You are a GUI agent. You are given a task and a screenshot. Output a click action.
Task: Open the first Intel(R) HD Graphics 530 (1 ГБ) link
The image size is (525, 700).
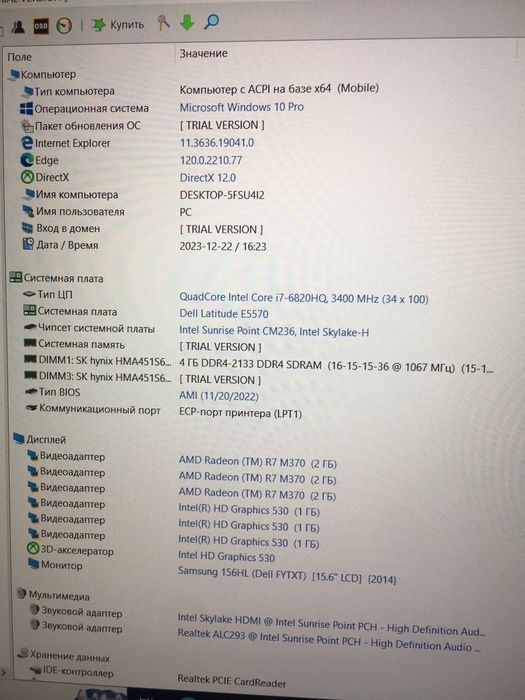click(249, 510)
